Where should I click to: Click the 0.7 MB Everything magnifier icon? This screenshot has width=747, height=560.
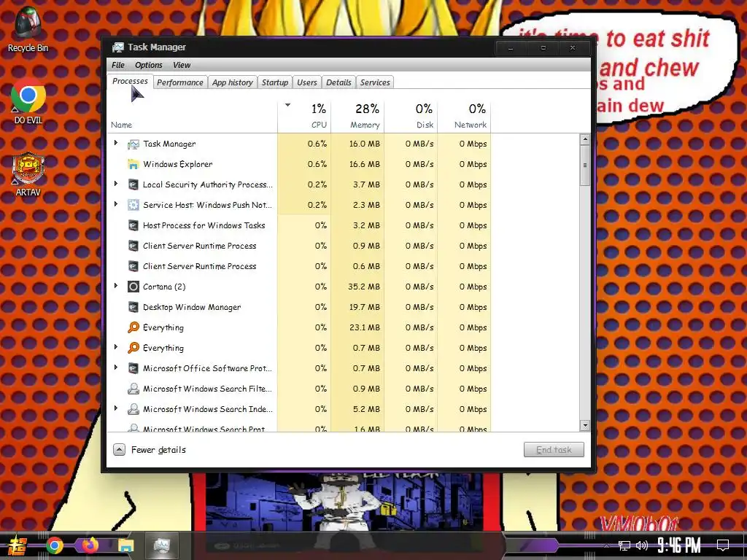pyautogui.click(x=133, y=348)
